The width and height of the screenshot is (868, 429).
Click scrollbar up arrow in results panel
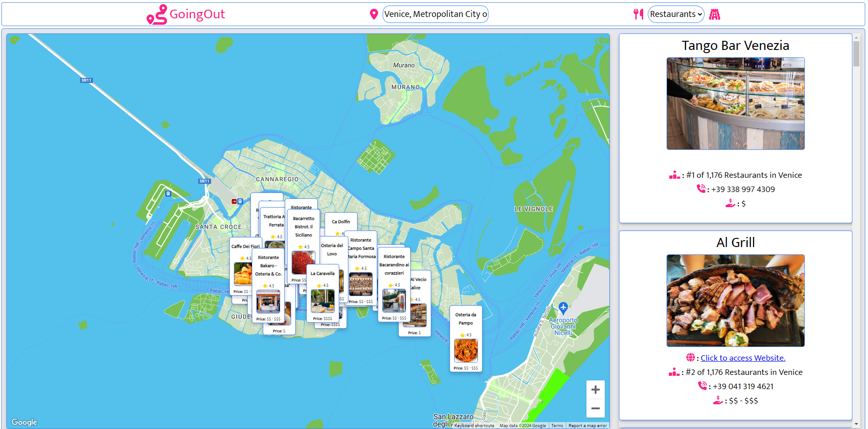click(856, 37)
